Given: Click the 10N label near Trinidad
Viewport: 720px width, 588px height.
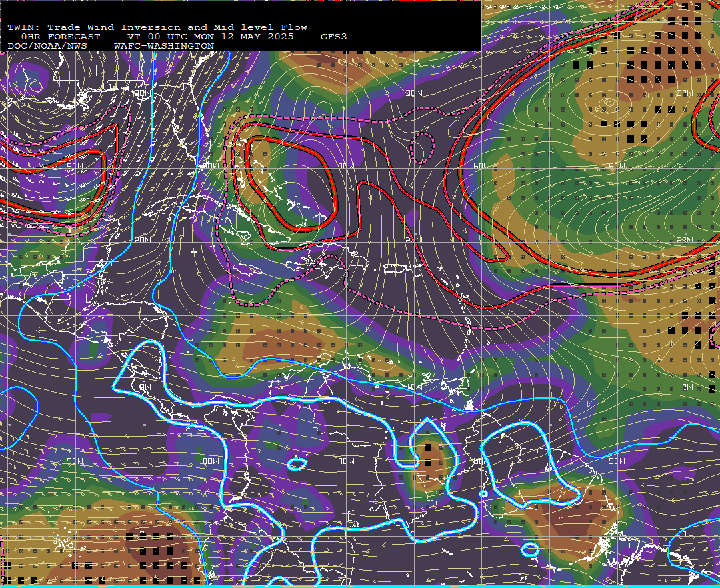Looking at the screenshot, I should (414, 387).
